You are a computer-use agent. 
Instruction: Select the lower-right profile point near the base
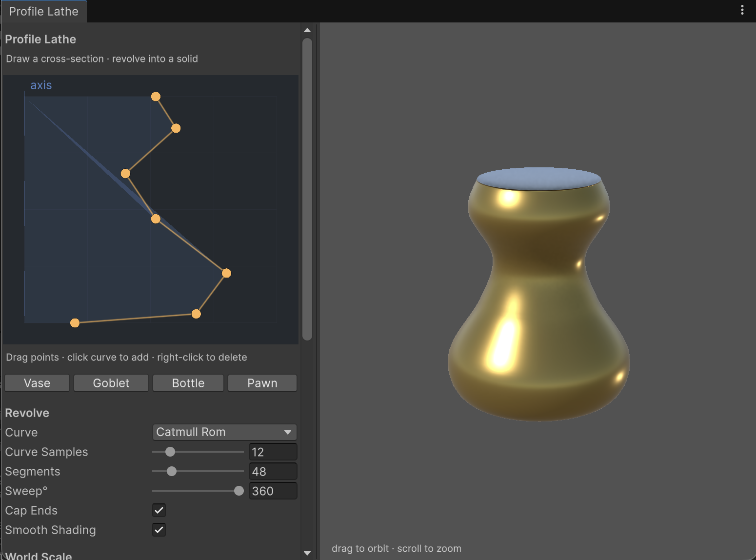(x=196, y=314)
